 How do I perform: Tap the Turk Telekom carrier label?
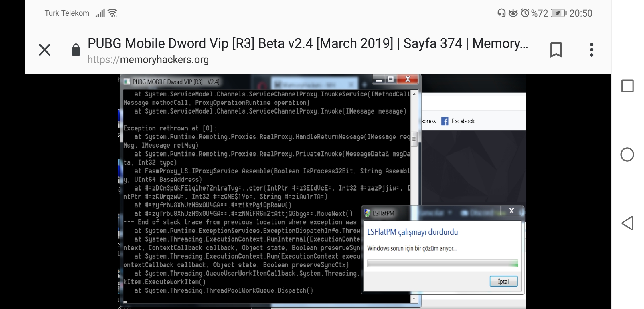point(67,13)
